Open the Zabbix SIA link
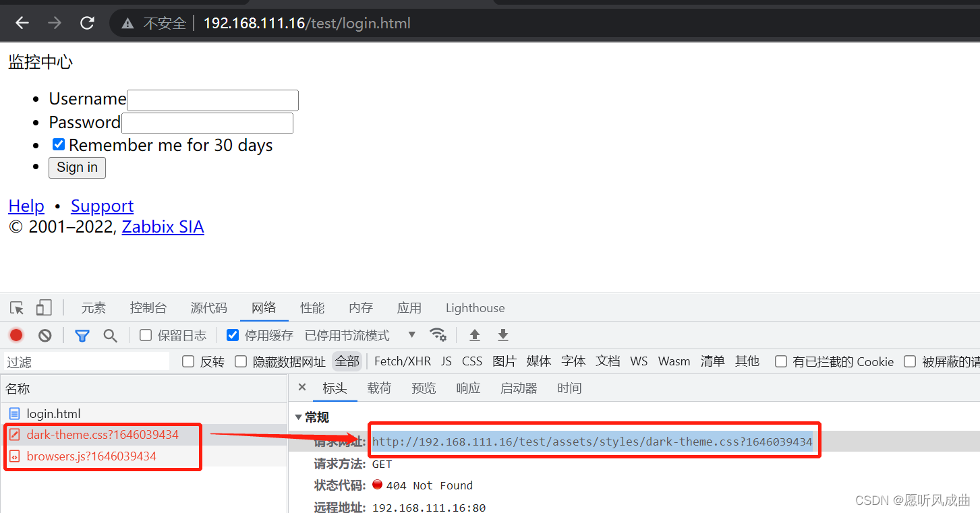The height and width of the screenshot is (513, 980). (x=163, y=227)
